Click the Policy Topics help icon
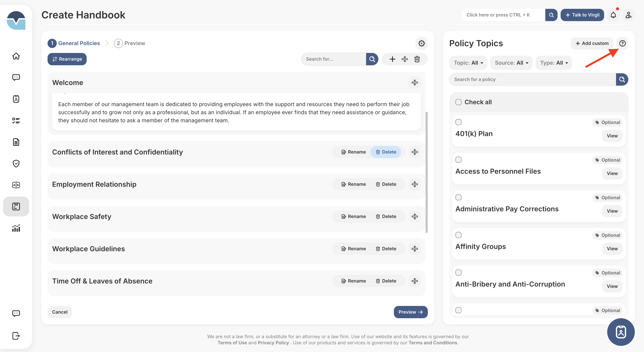Screen dimensions: 644x352 [x=622, y=43]
